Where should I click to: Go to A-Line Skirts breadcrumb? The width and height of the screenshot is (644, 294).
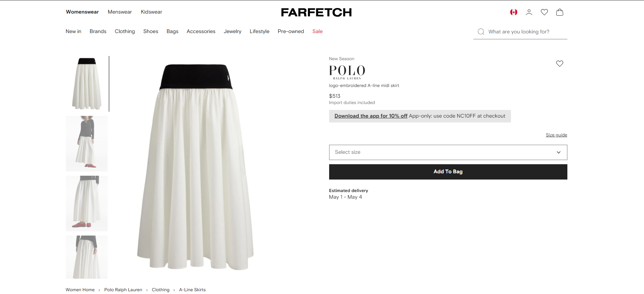192,290
